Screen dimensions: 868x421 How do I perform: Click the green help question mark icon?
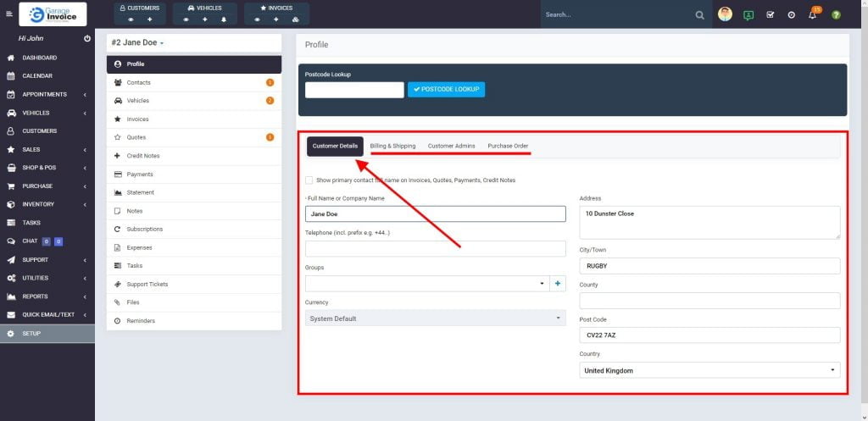coord(836,15)
